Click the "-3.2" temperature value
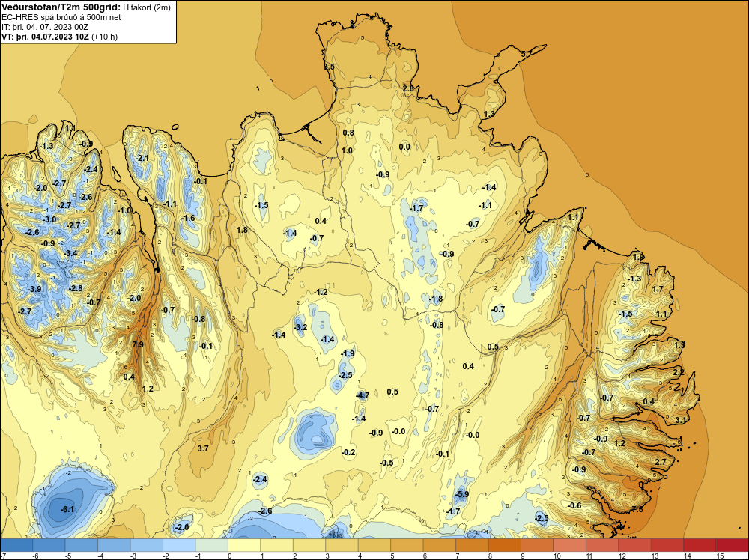Image resolution: width=749 pixels, height=560 pixels. (300, 327)
